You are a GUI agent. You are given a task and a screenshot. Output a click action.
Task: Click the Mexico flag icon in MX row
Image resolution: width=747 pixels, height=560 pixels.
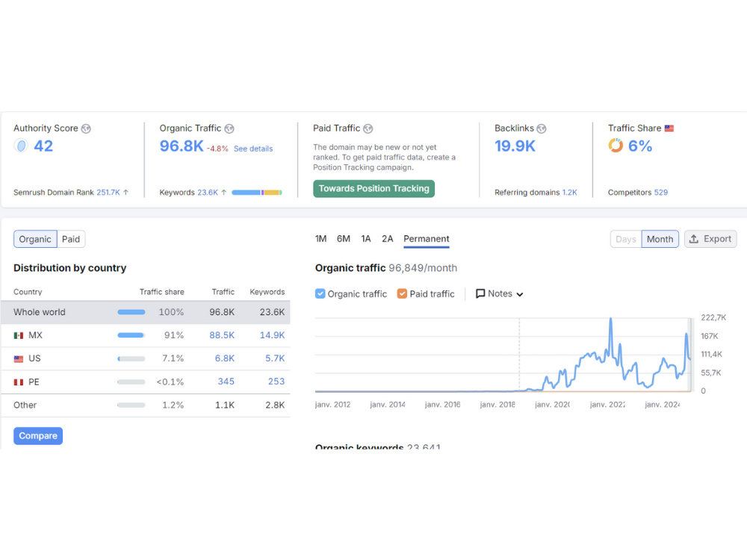pos(19,336)
